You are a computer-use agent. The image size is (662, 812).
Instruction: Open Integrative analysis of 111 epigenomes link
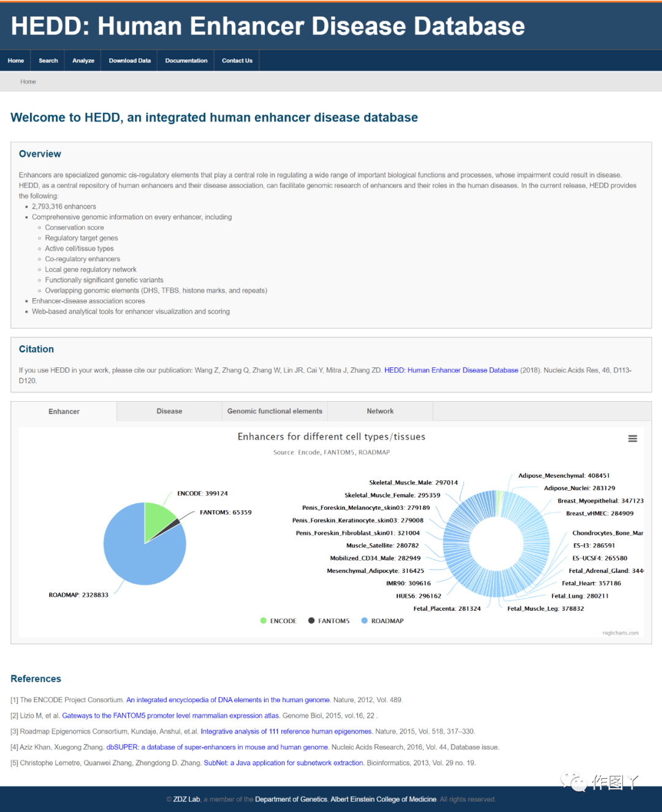coord(286,732)
